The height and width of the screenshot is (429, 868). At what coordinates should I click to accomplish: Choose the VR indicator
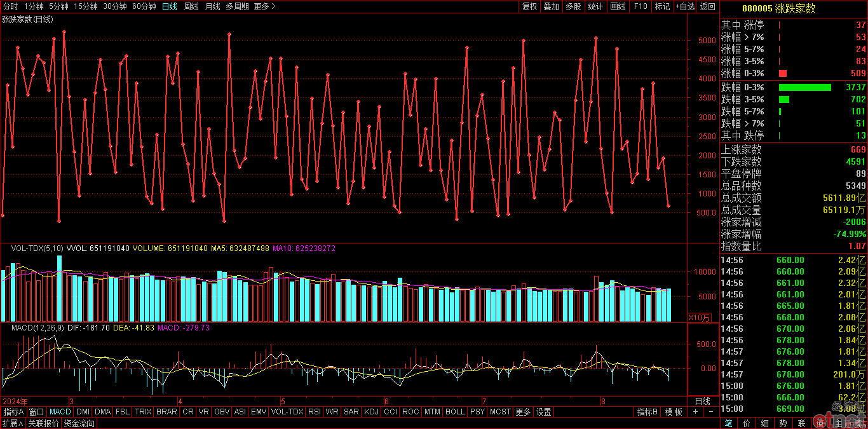(x=204, y=412)
